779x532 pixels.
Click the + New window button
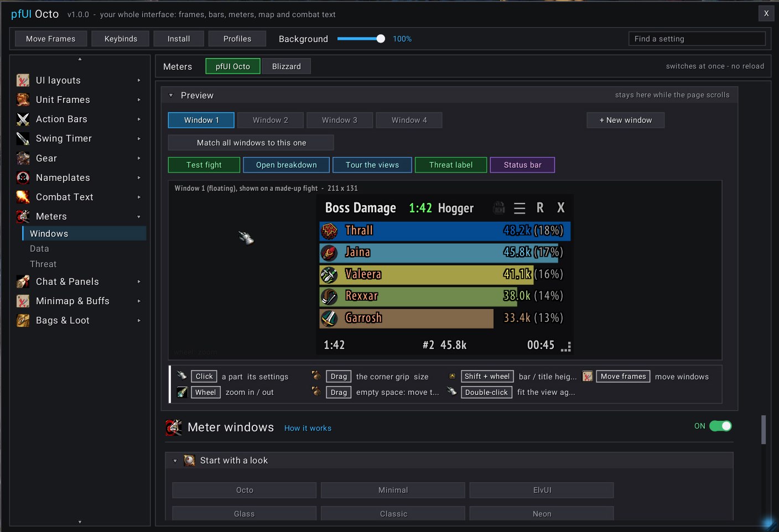tap(626, 120)
